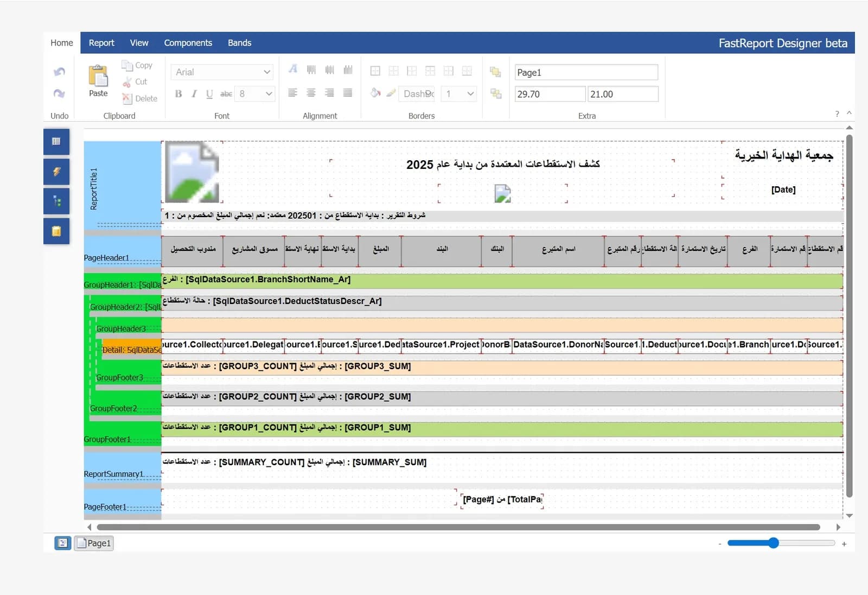Click the zoom slider handle
The height and width of the screenshot is (595, 868).
tap(774, 543)
